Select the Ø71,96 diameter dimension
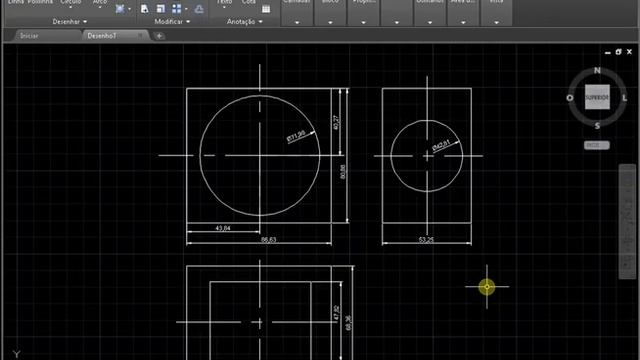640x360 pixels. (x=296, y=136)
